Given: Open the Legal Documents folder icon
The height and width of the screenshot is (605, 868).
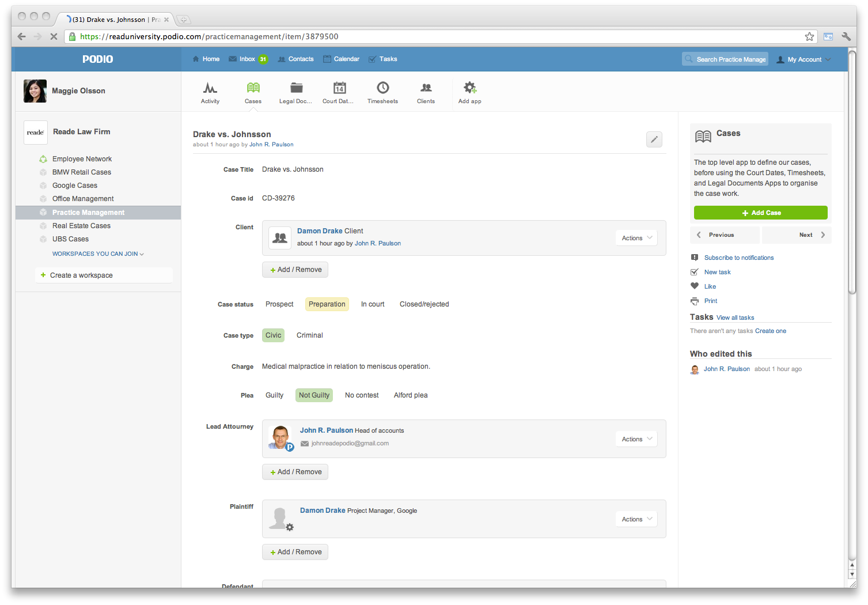Looking at the screenshot, I should [x=296, y=88].
